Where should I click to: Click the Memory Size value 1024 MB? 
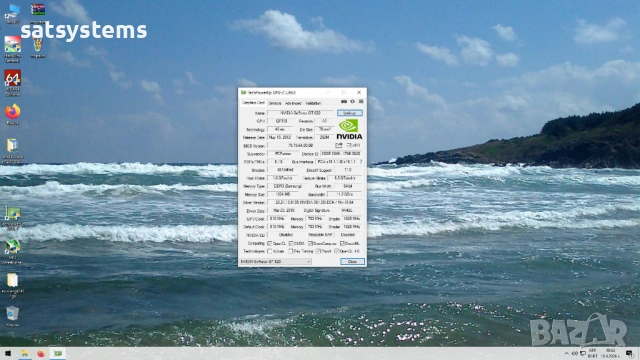point(282,194)
